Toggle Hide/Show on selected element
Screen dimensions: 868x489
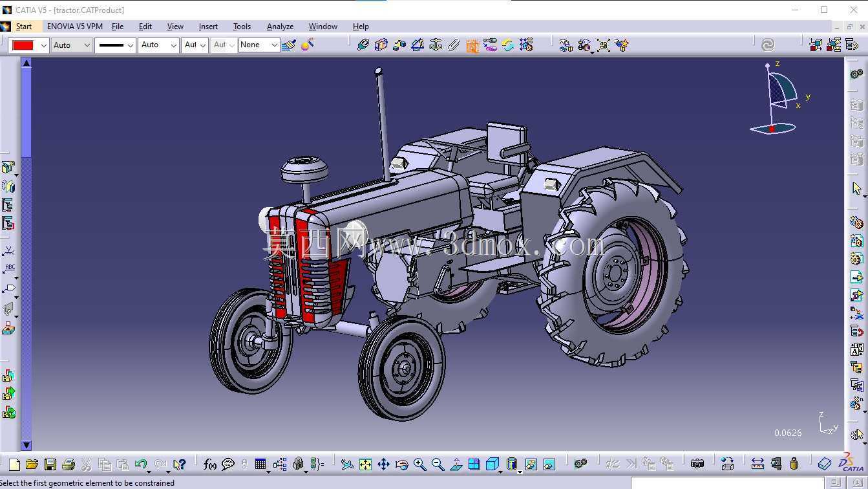[531, 464]
